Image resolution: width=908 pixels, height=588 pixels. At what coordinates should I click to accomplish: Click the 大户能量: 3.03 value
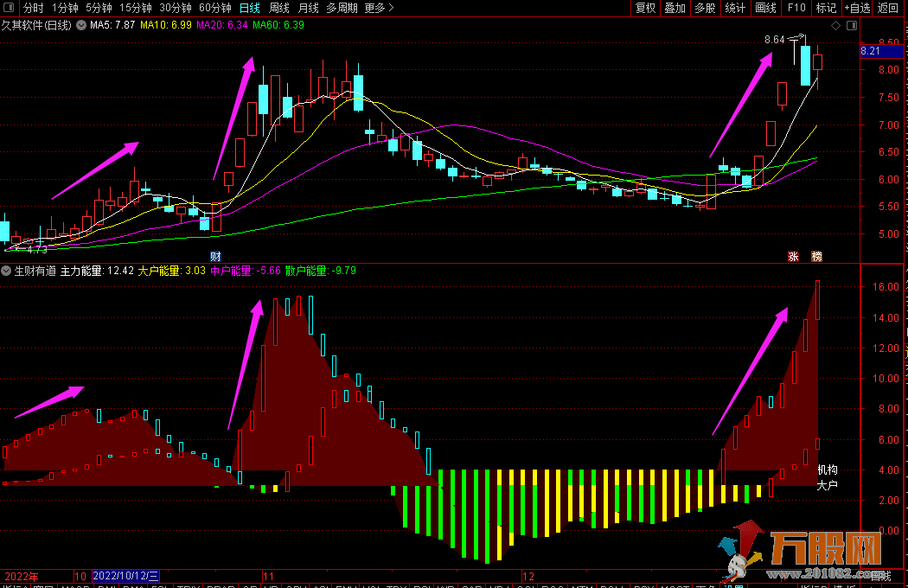click(x=171, y=271)
